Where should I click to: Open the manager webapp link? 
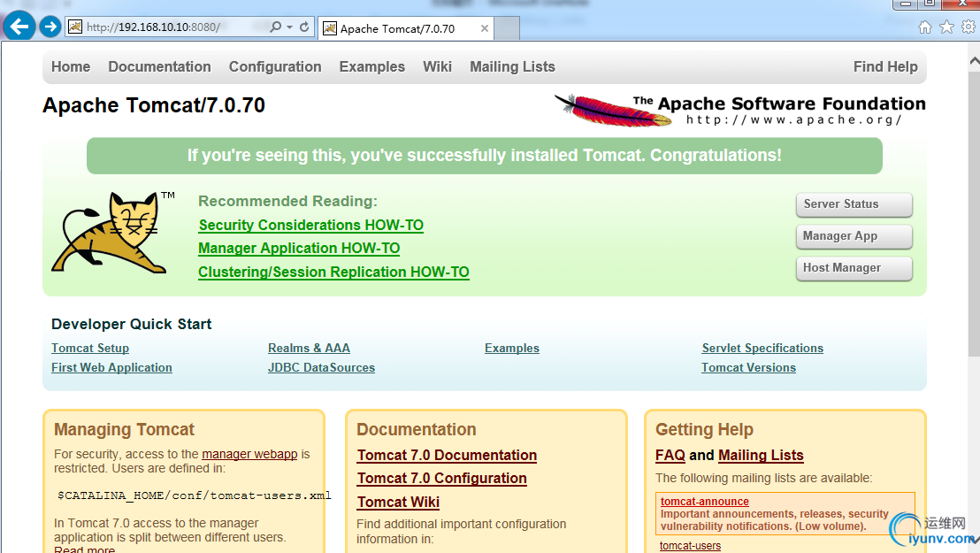(249, 454)
